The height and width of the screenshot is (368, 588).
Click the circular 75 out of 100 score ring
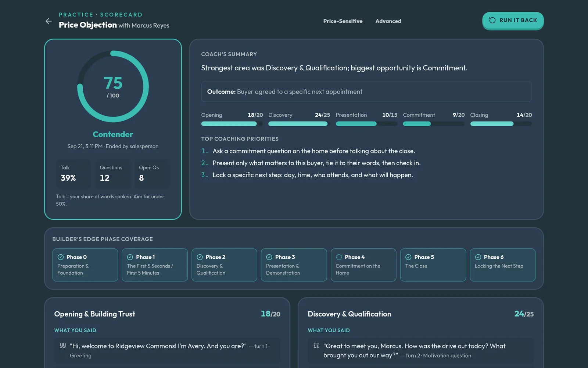pyautogui.click(x=113, y=86)
